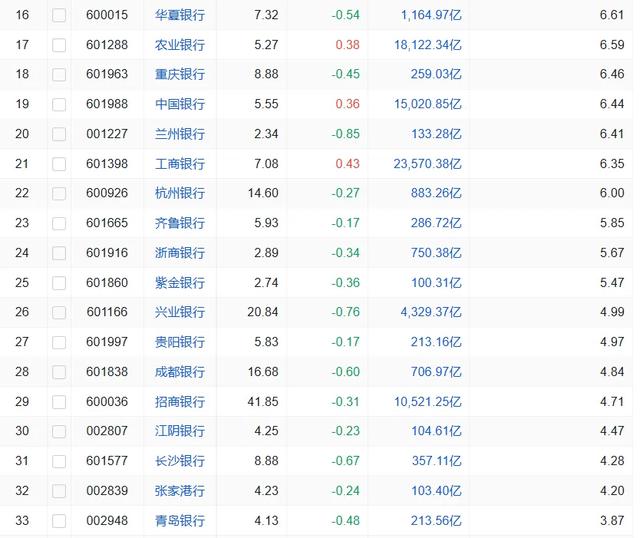640x538 pixels.
Task: Select the ratio value 3.87
Action: coord(612,521)
